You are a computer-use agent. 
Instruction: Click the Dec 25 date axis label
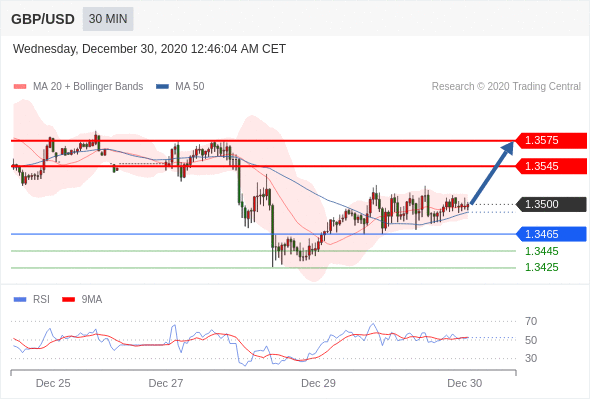tap(53, 383)
